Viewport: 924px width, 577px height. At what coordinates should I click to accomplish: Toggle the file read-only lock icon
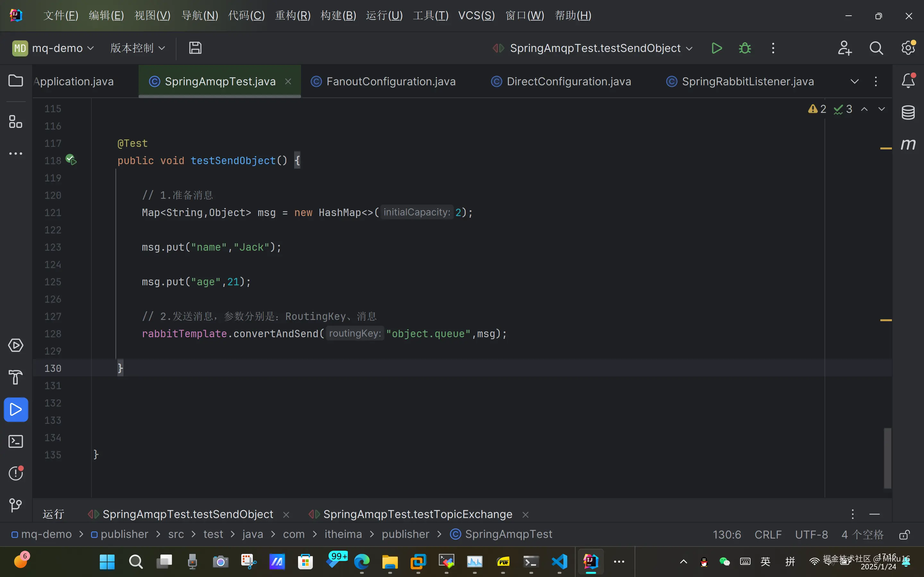[x=904, y=535]
